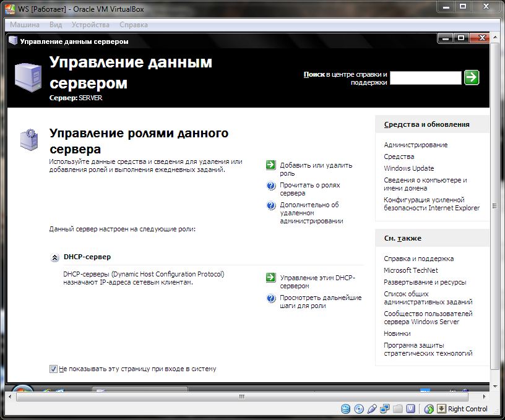Click green arrow icon beside Управление этим DHCP-сервером
The width and height of the screenshot is (505, 420).
click(271, 277)
